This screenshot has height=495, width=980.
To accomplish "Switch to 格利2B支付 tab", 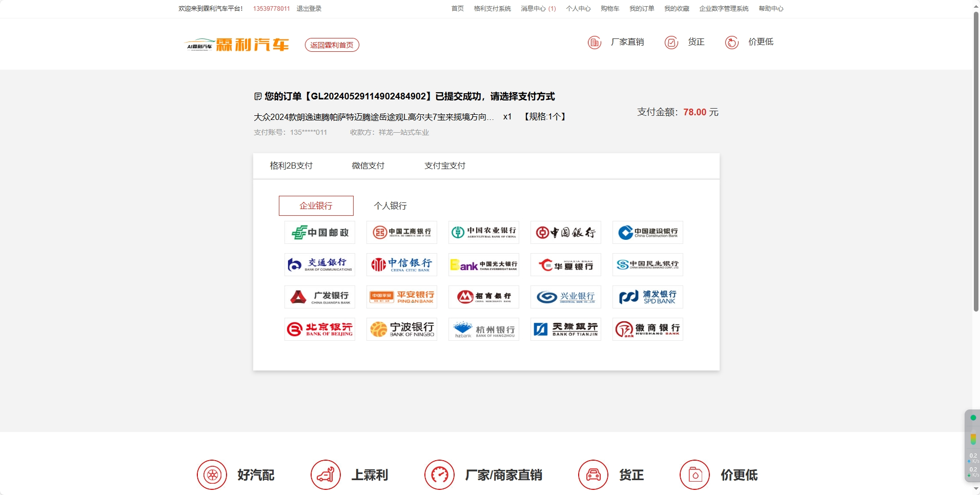I will click(x=291, y=166).
